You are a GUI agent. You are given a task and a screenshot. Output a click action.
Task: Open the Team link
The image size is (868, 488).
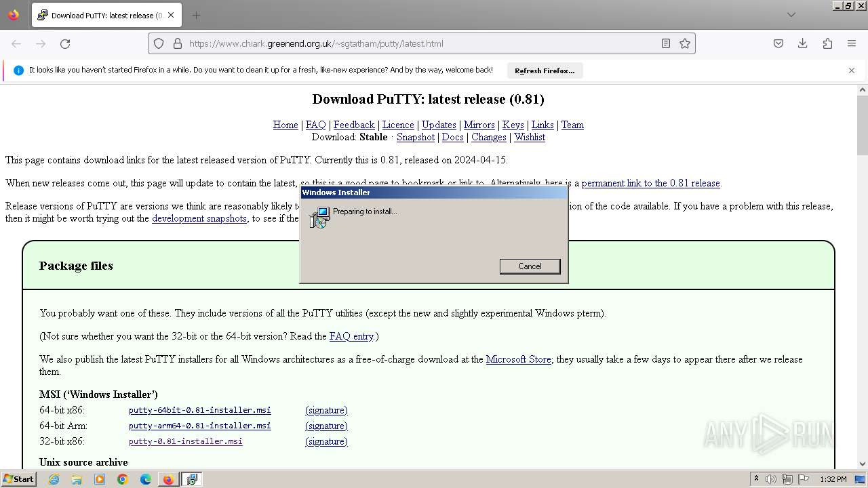coord(572,125)
